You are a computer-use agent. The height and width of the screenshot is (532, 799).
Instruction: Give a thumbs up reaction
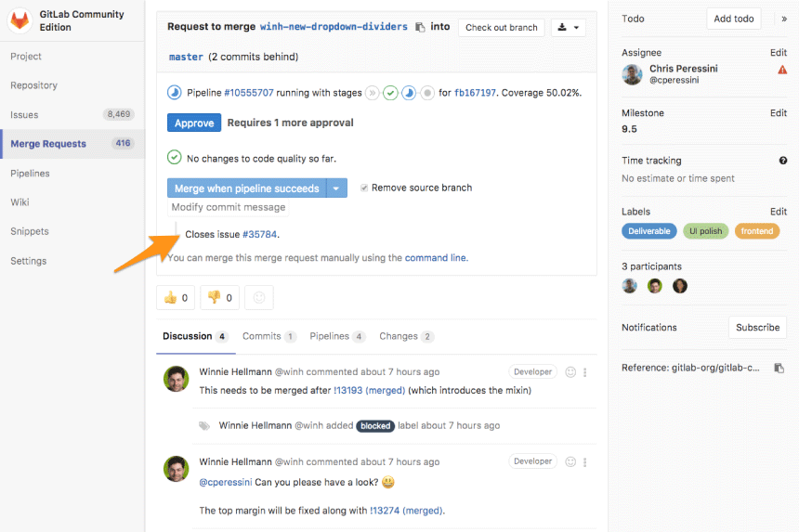point(176,298)
